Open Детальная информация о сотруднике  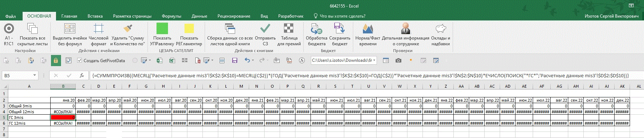[406, 34]
